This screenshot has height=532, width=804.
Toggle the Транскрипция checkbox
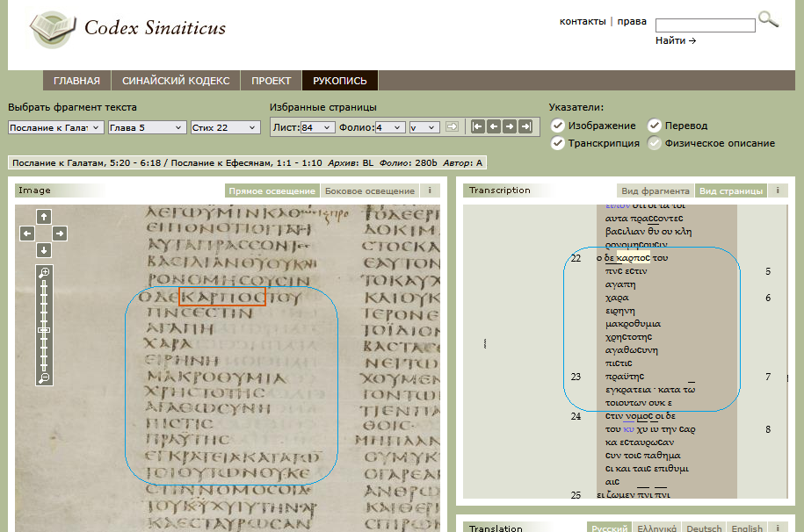coord(557,143)
